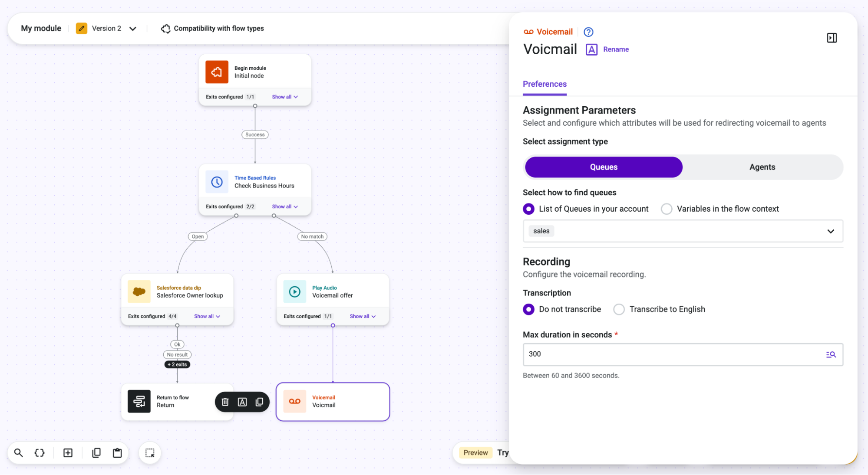Screen dimensions: 868x475
Task: Select Transcribe to English option
Action: click(659, 309)
